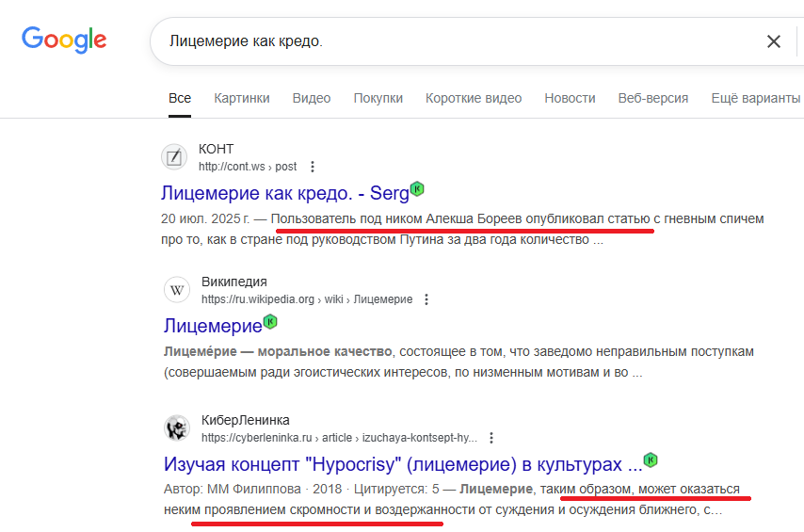804x532 pixels.
Task: Switch to the Видео tab
Action: coord(312,98)
